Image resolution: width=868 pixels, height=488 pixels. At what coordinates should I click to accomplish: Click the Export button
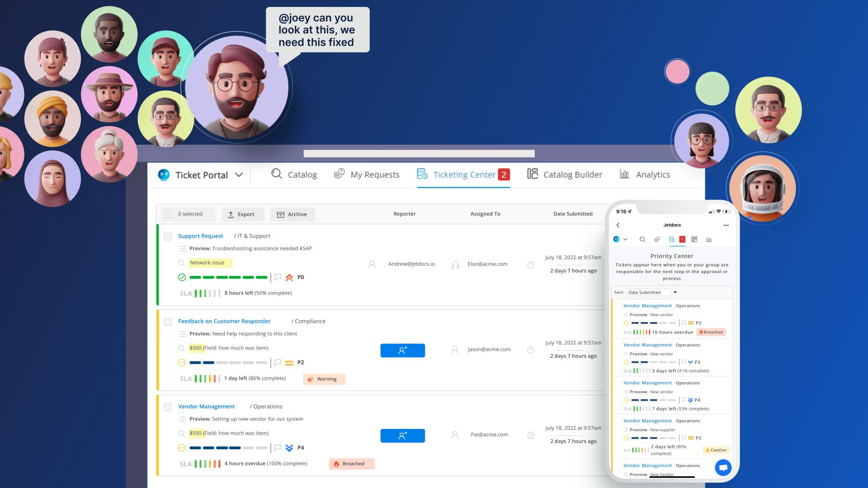click(x=243, y=214)
